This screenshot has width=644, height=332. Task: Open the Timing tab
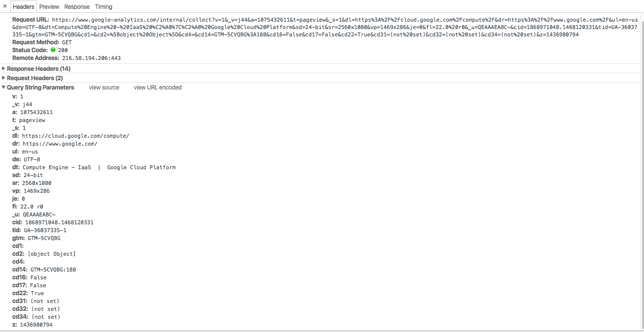(104, 6)
